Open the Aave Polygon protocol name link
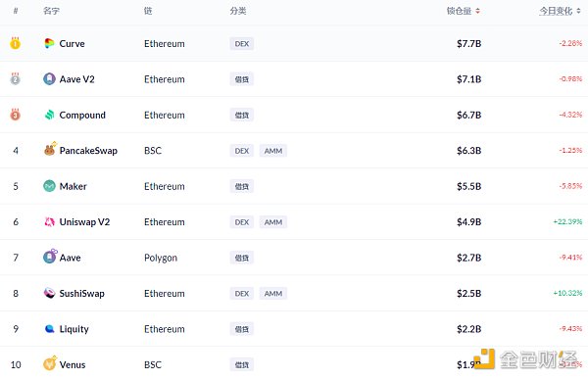This screenshot has height=380, width=588. pos(71,258)
